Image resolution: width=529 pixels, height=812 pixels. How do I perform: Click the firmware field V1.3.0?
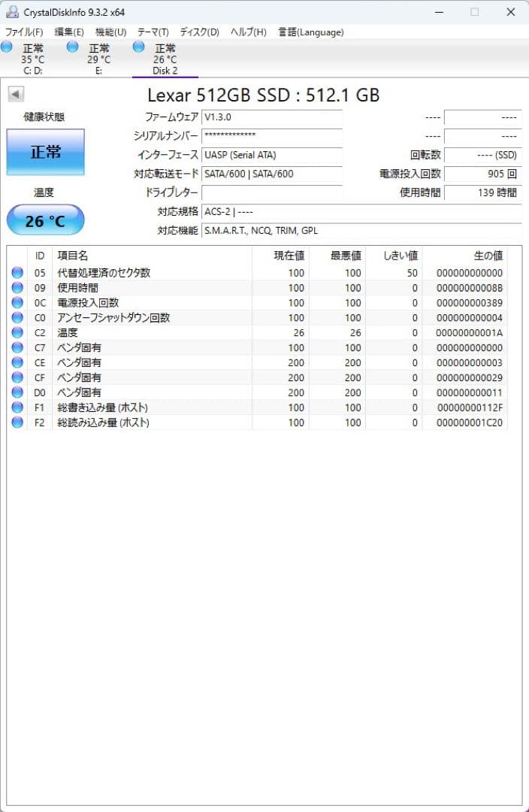pyautogui.click(x=272, y=117)
